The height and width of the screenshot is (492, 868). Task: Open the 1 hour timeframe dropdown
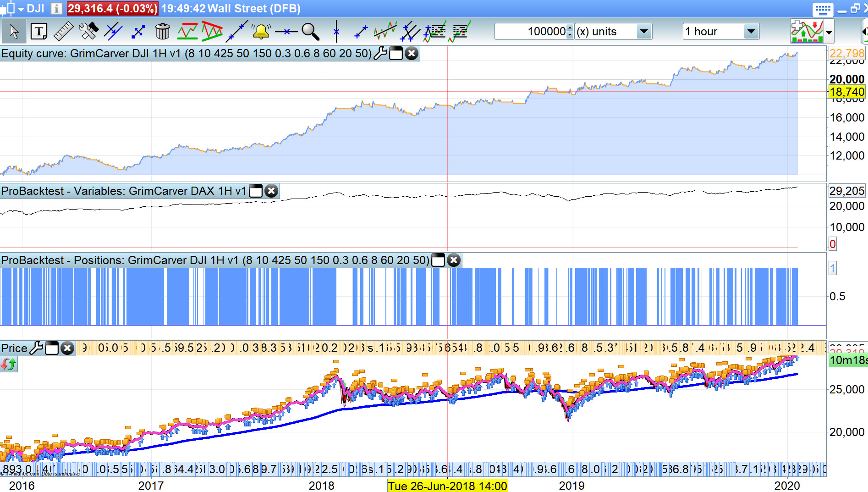pos(751,32)
